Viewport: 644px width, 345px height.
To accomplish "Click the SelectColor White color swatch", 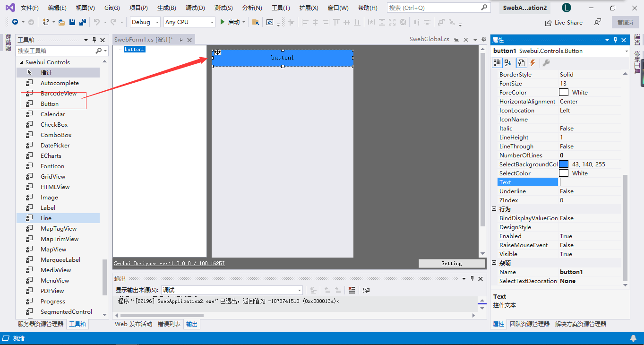I will click(x=564, y=173).
